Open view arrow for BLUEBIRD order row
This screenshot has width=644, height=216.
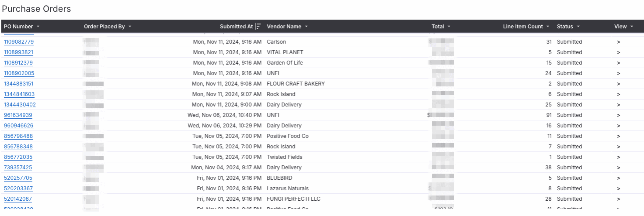(618, 178)
